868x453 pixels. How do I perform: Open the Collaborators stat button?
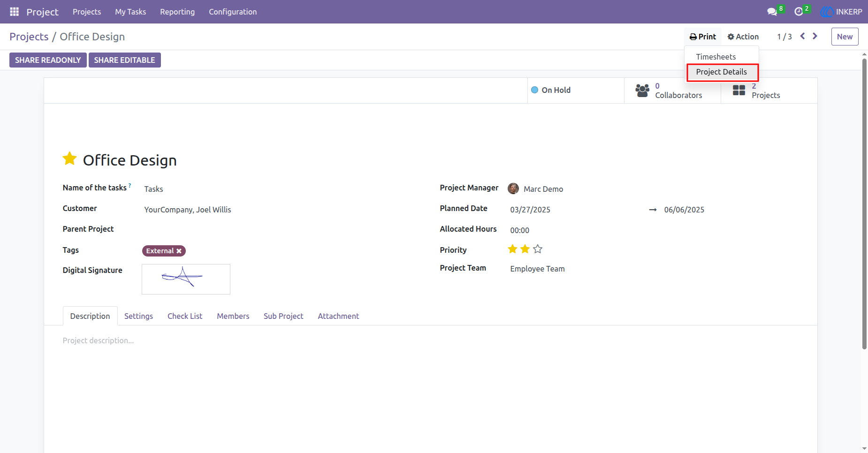tap(672, 91)
